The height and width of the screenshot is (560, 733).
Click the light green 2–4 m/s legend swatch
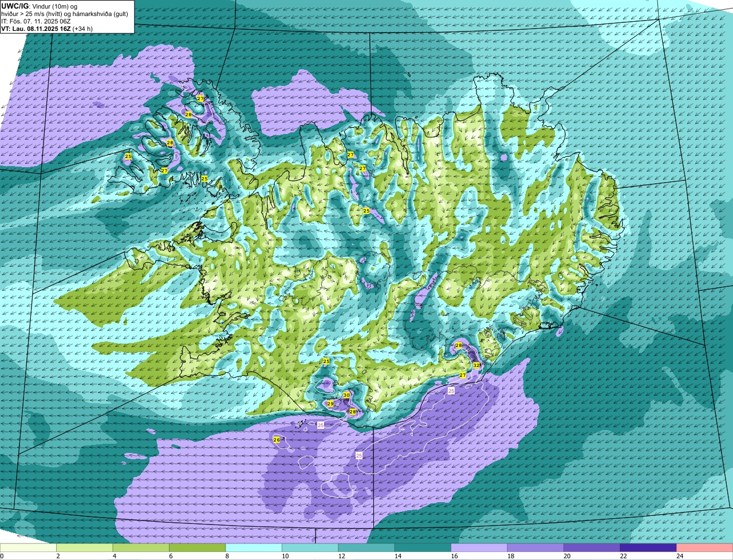coord(85,548)
